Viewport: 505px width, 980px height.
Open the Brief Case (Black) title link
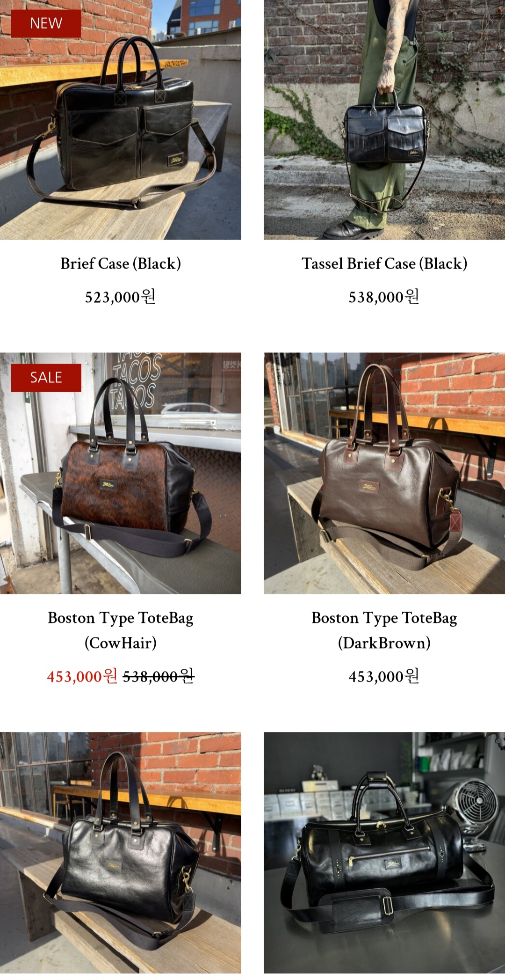(x=121, y=264)
